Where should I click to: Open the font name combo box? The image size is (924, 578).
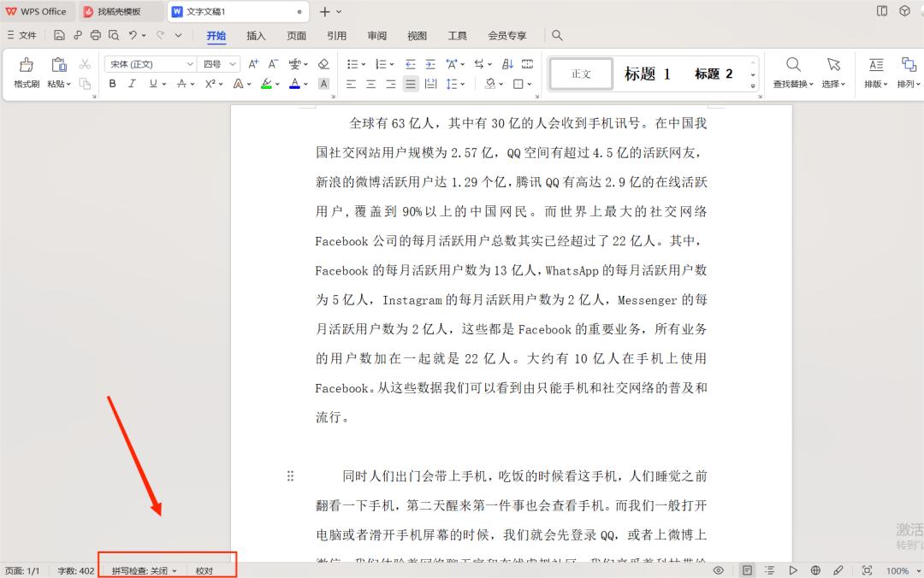pos(150,63)
